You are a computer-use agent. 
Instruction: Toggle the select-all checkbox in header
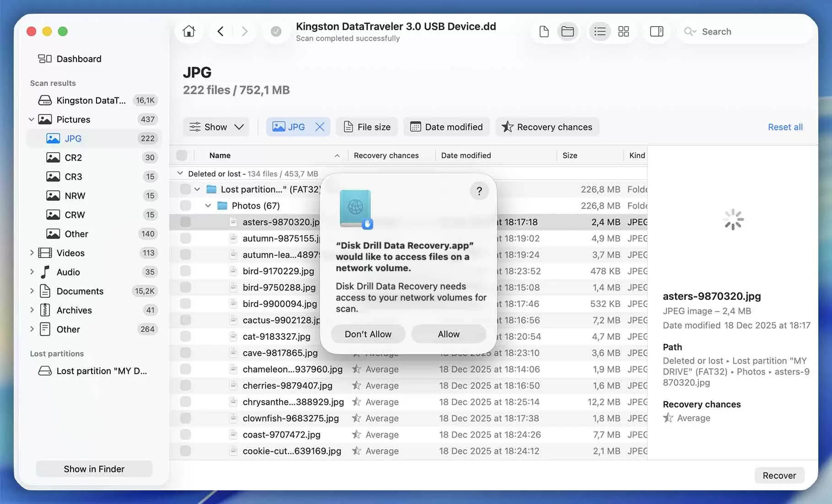coord(182,155)
